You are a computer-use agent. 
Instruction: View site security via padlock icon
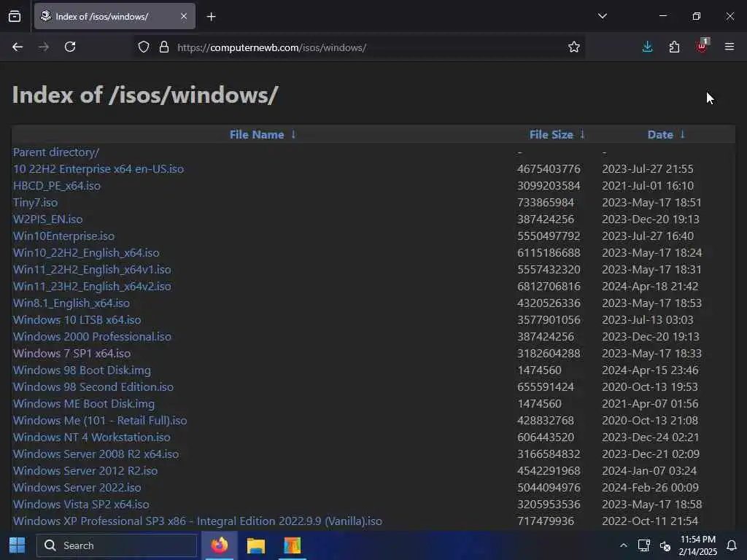[164, 47]
